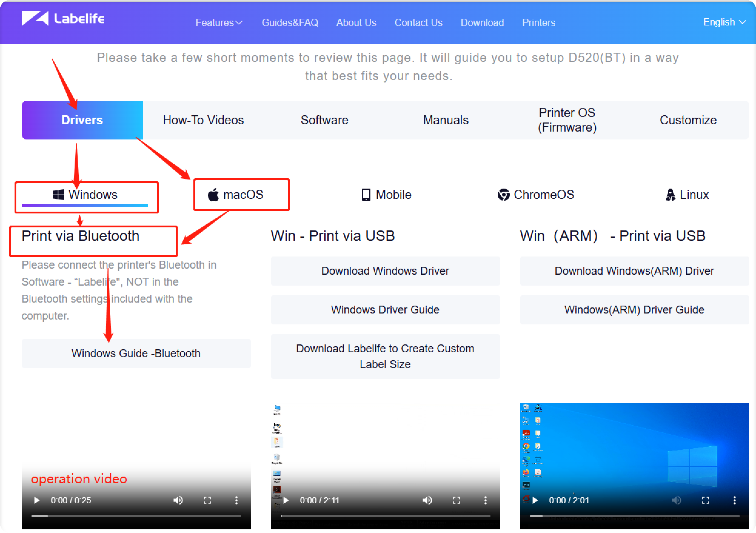Click Download Labelife to Create Custom Label Size
Screen dimensions: 756x533
pos(385,357)
